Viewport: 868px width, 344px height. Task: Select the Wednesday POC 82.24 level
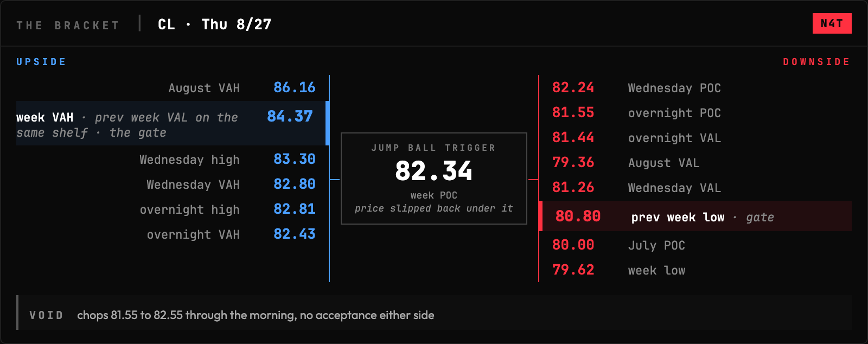pos(697,88)
